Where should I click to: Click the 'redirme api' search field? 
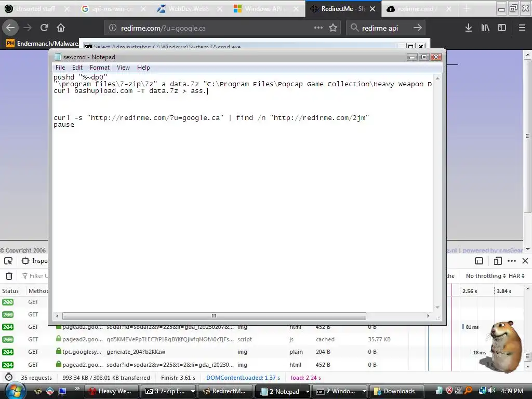click(x=385, y=28)
